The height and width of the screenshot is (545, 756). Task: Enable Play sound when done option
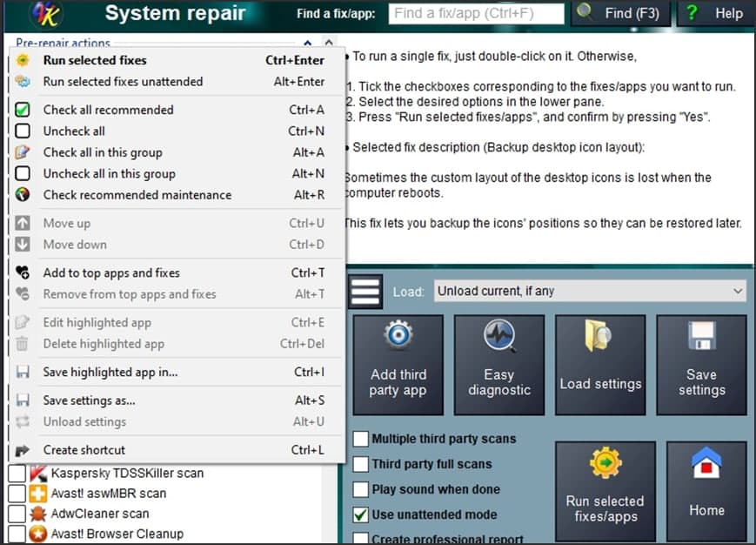click(361, 489)
